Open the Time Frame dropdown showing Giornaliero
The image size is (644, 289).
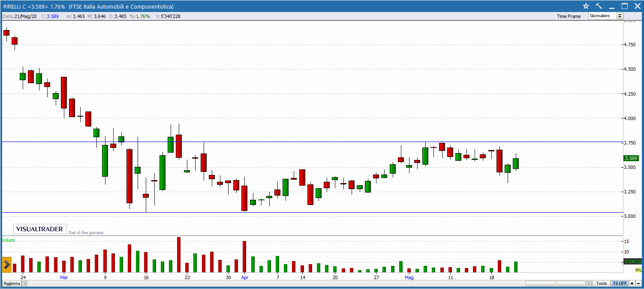click(606, 16)
